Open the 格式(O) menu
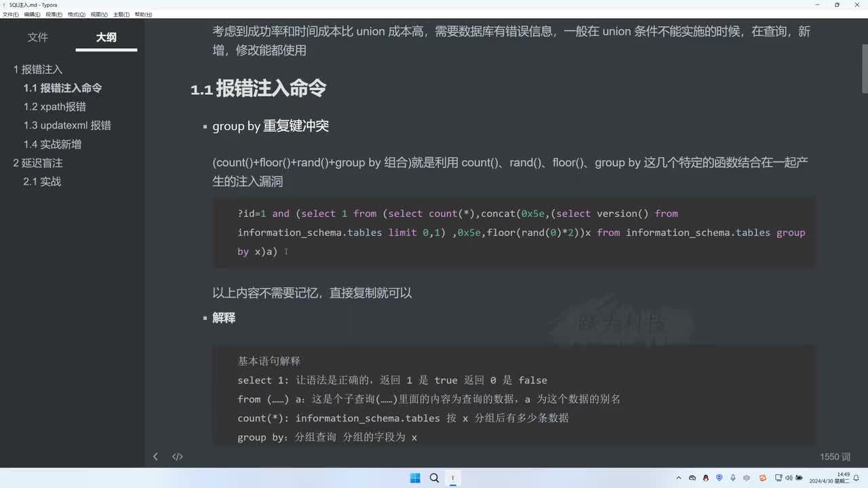 click(x=77, y=14)
